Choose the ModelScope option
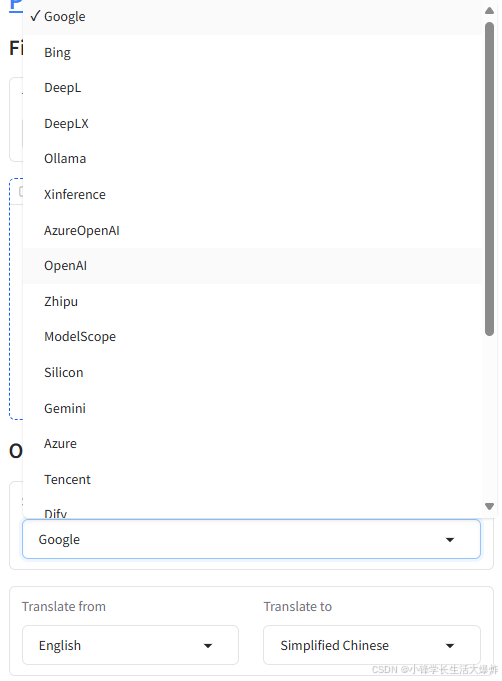Screen dimensions: 502x681 [x=252, y=337]
